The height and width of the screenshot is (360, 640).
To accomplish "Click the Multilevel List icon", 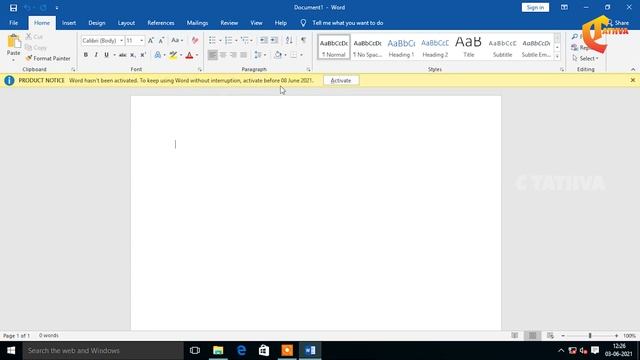I will pyautogui.click(x=244, y=40).
